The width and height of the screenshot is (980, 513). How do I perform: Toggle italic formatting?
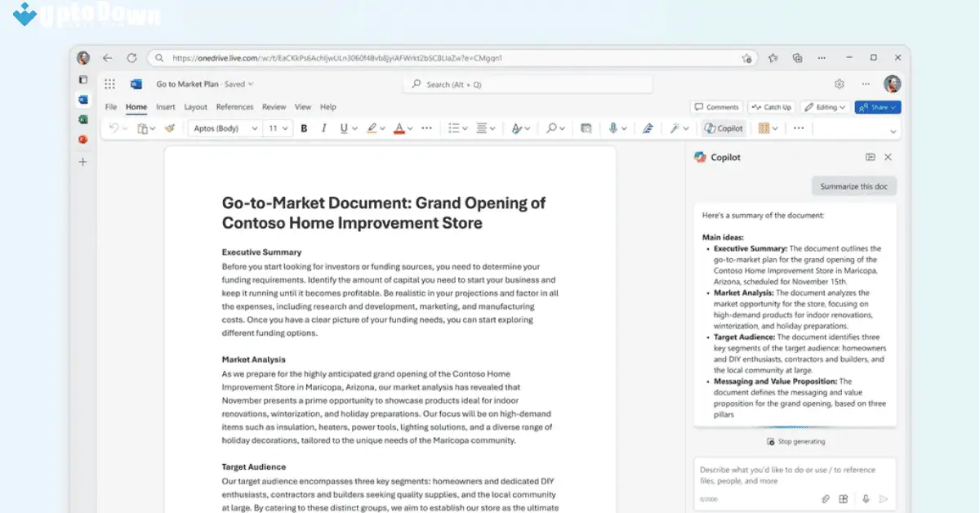[323, 128]
